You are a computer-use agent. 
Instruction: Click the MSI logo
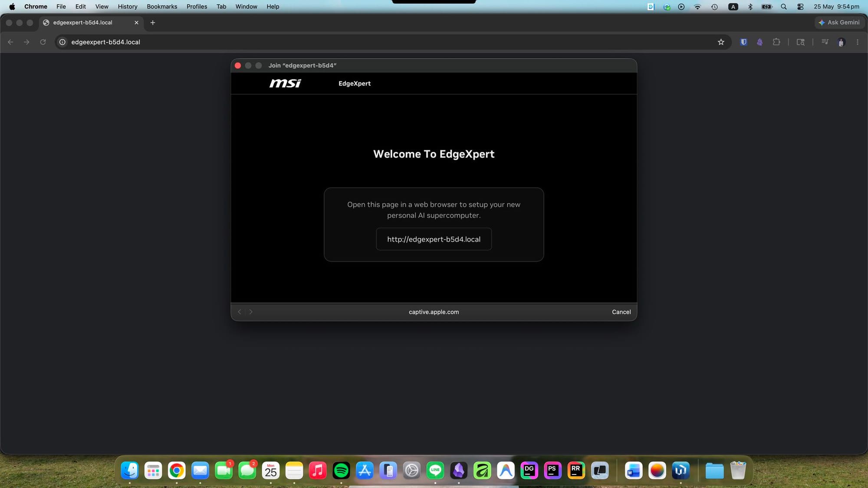point(285,83)
